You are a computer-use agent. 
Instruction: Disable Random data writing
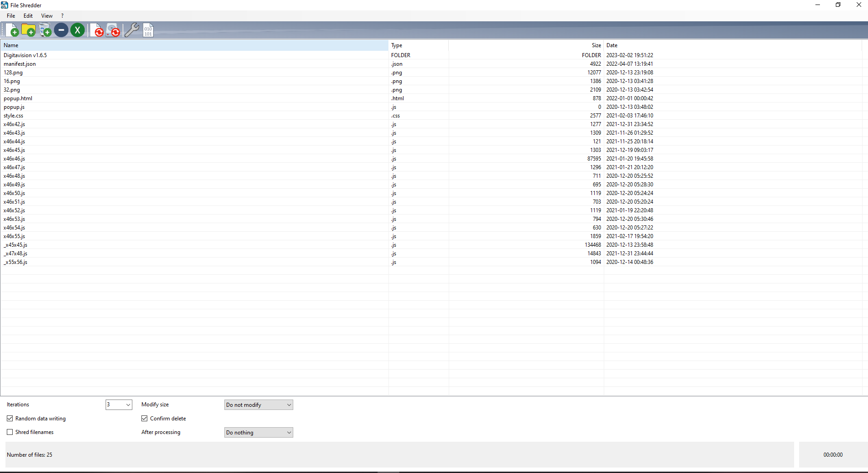tap(10, 418)
